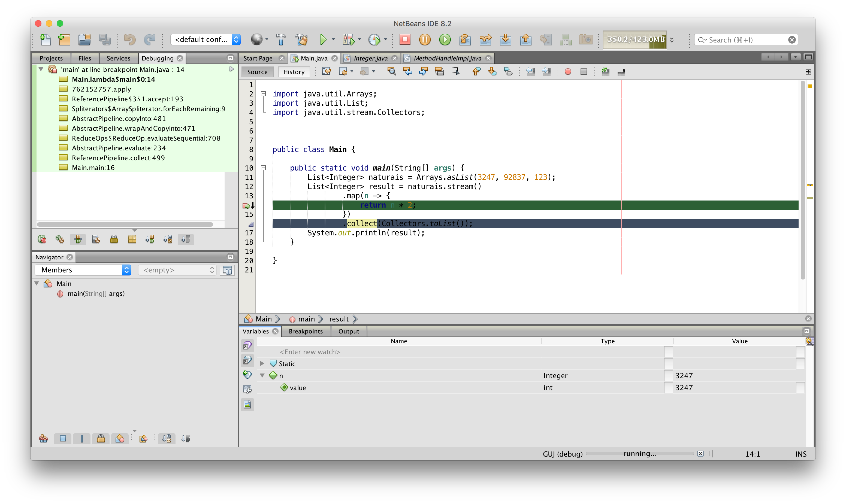Expand the Static node in Variables
846x504 pixels.
(262, 363)
